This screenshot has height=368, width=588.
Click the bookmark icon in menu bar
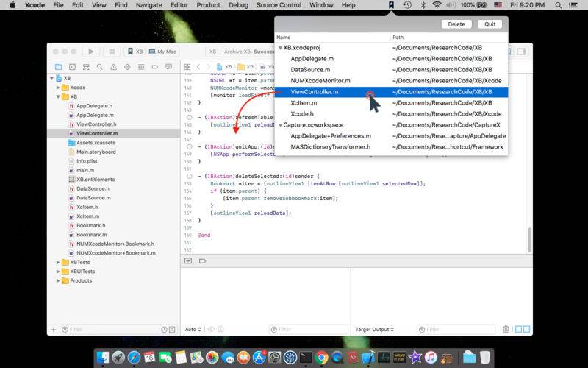391,5
